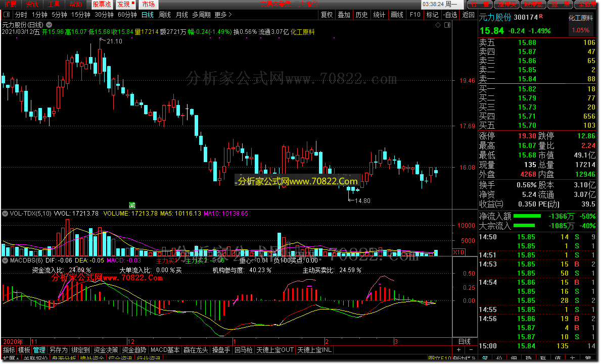This screenshot has width=601, height=364.
Task: Open the 模板 template tab
Action: [x=24, y=350]
